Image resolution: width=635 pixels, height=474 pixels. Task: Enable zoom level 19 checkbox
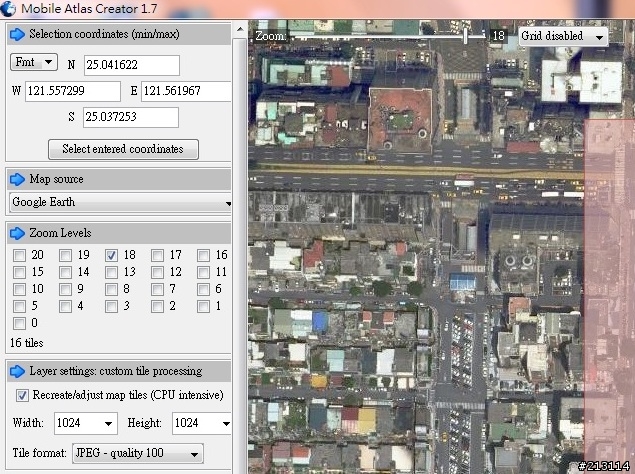click(65, 255)
